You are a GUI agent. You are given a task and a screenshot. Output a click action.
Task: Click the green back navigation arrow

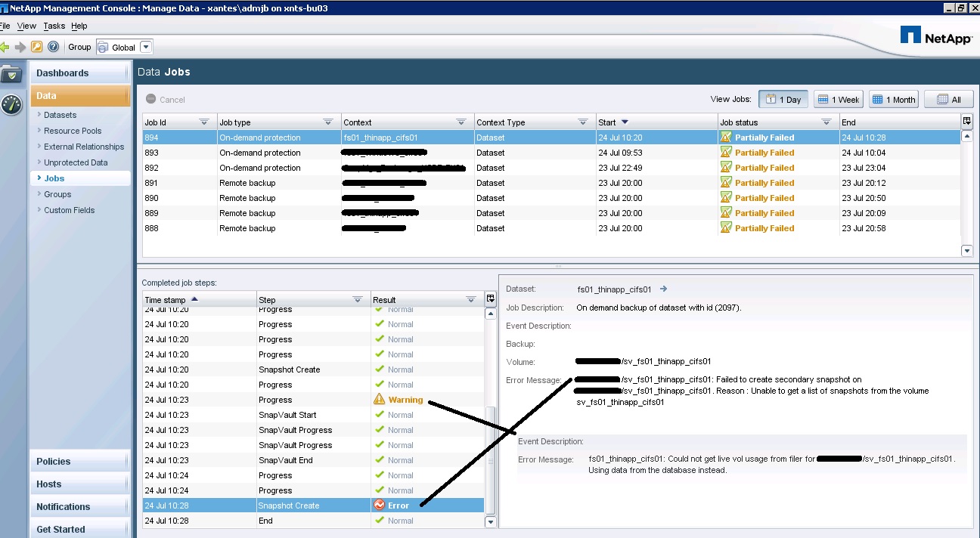pyautogui.click(x=5, y=47)
